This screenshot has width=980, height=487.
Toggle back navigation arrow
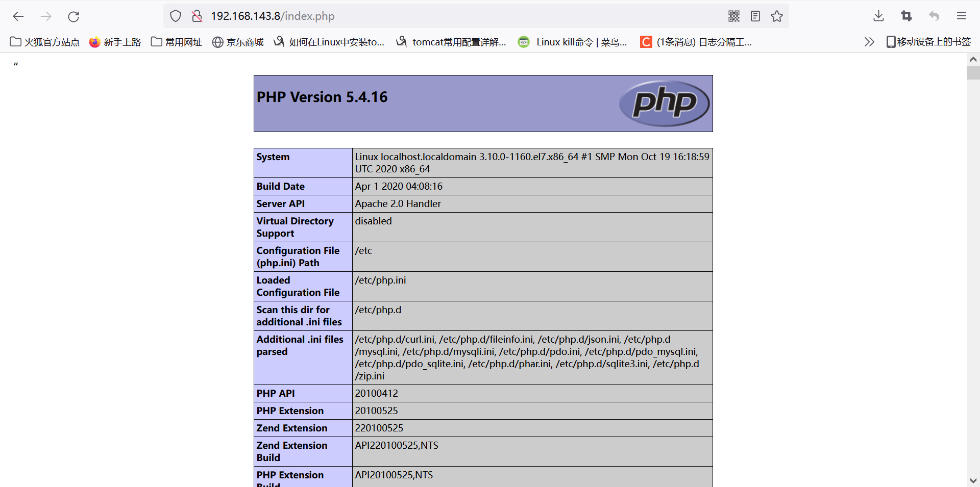click(18, 16)
